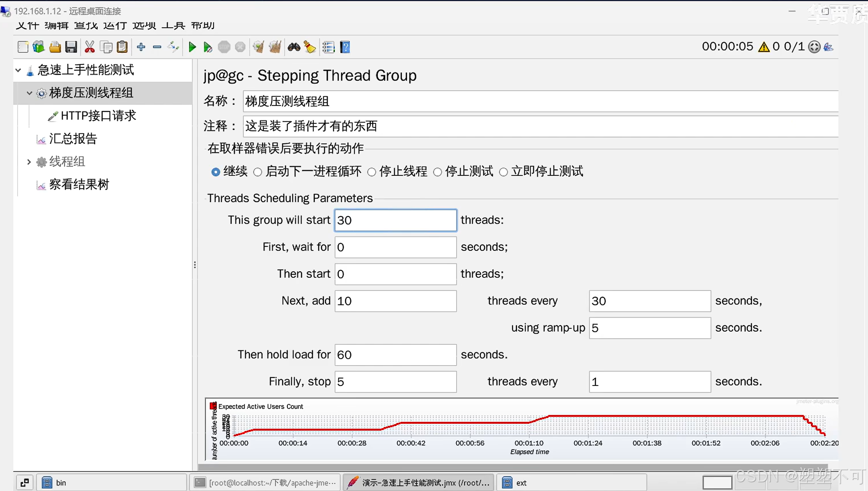Click the binoculars Search icon

[294, 47]
